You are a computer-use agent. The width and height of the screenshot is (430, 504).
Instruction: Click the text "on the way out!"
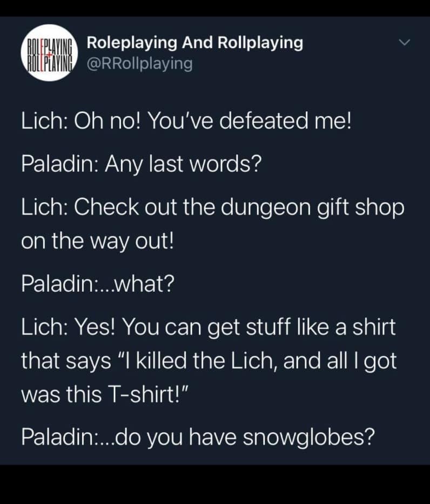point(97,241)
